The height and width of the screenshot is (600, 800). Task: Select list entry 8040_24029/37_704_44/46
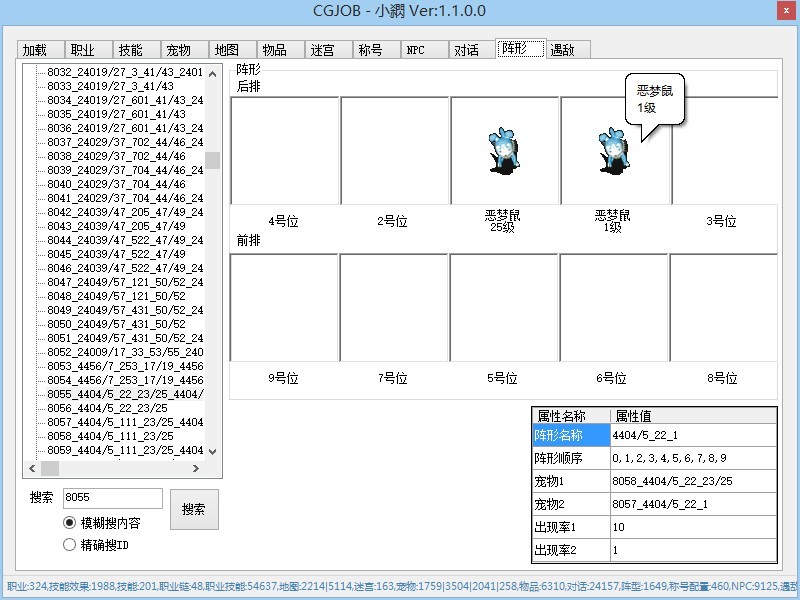click(116, 185)
